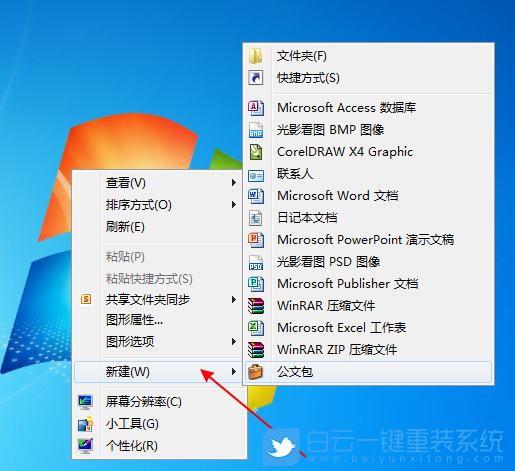Click the PSD image file icon

256,262
